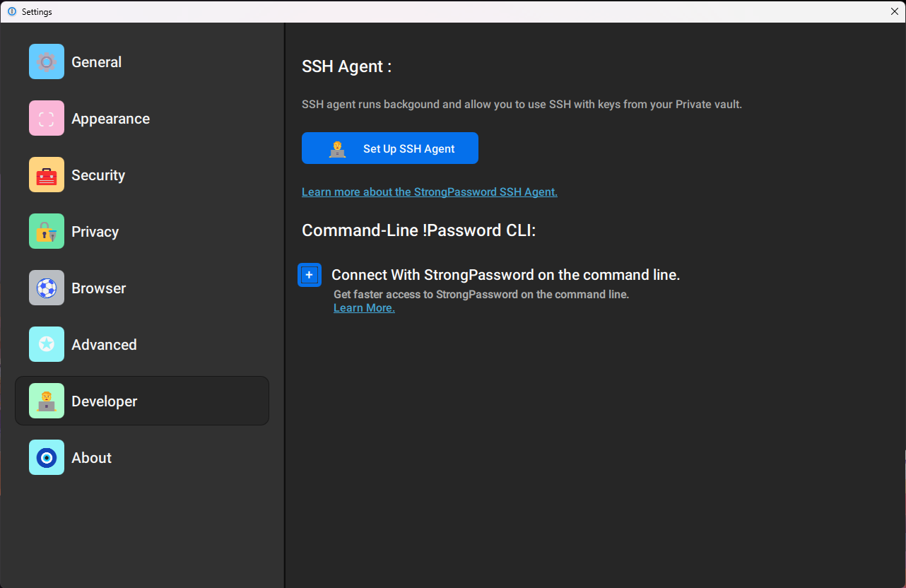Click the General gear icon
The image size is (906, 588).
[47, 61]
